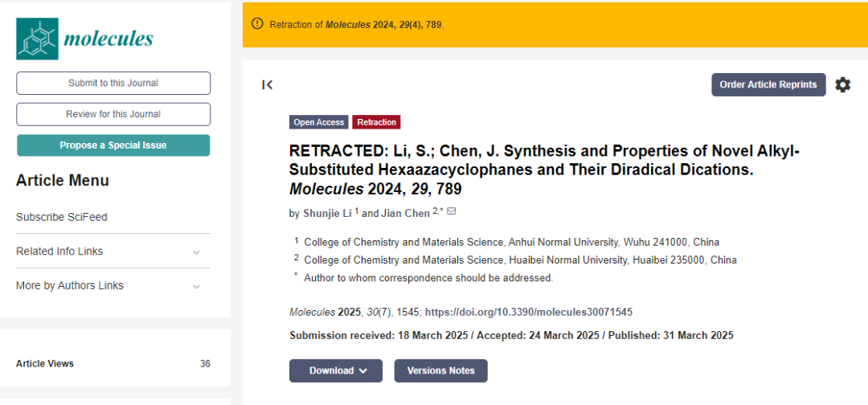This screenshot has height=405, width=868.
Task: Click Propose a Special Issue button
Action: pos(113,145)
